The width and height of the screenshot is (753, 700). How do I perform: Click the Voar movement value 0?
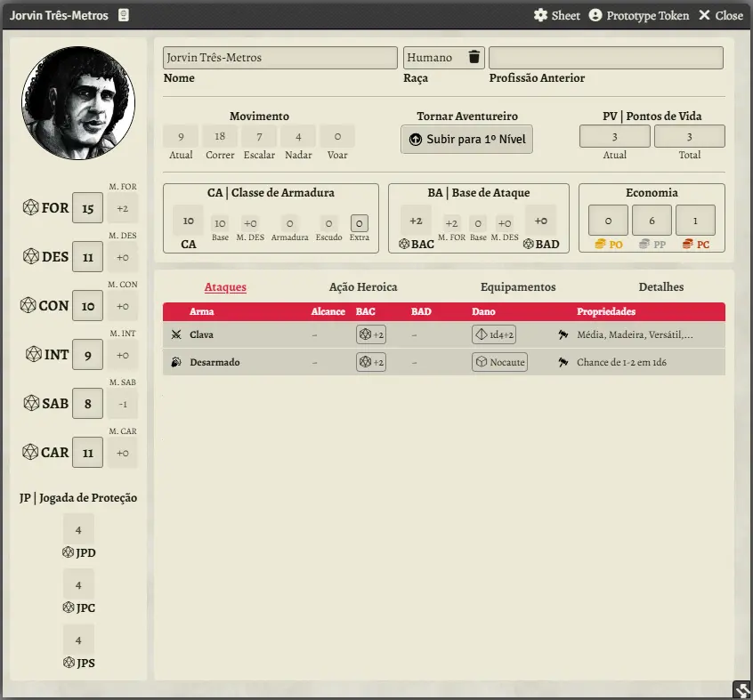[337, 136]
